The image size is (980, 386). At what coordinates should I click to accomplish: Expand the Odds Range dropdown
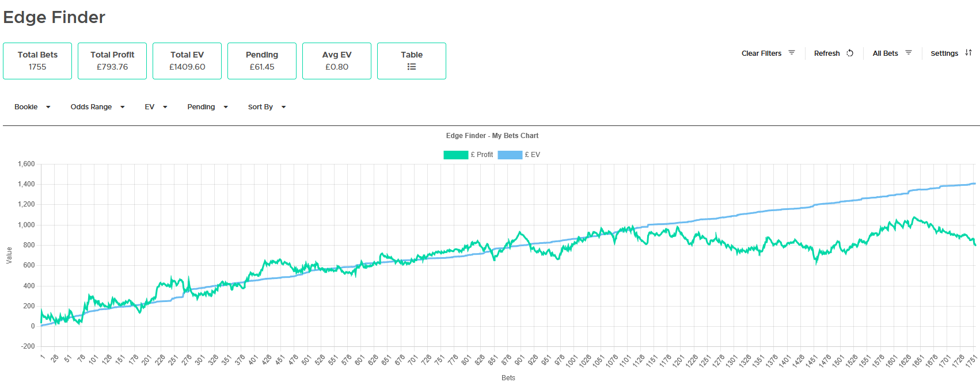coord(97,107)
